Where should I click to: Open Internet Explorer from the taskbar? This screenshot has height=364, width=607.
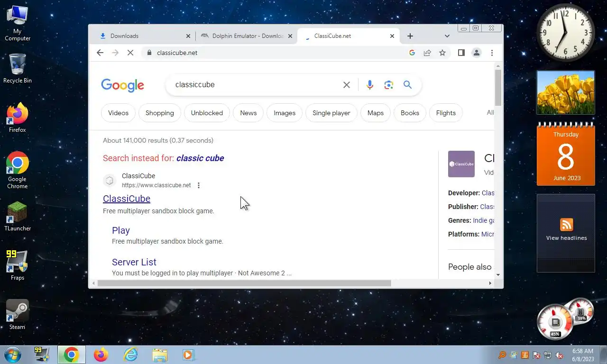coord(130,355)
